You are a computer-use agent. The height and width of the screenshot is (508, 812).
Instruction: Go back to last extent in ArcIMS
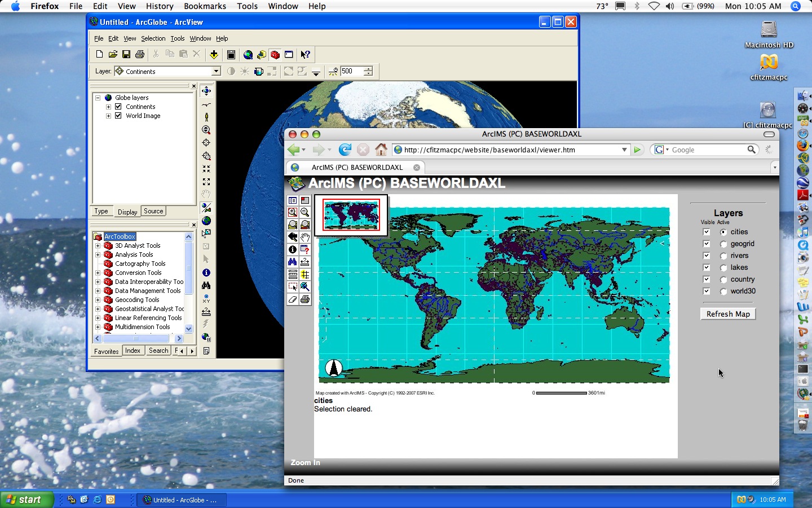pos(293,237)
